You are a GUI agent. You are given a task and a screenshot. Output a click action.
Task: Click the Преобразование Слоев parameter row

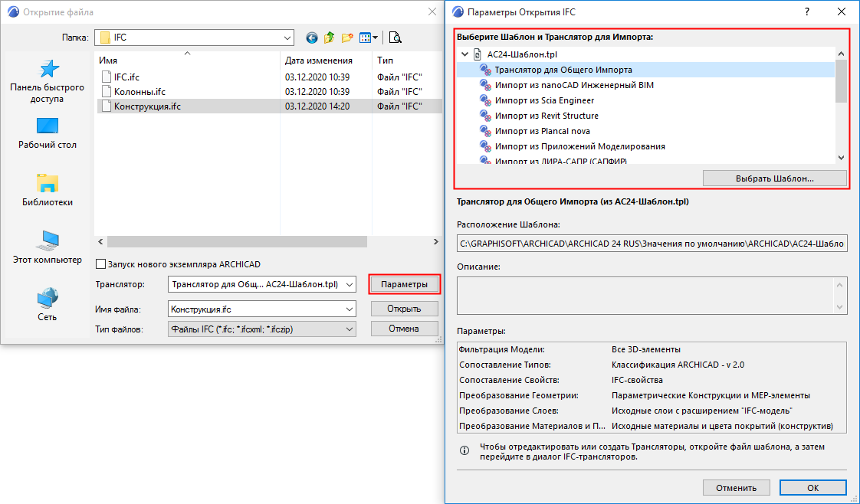tap(652, 411)
